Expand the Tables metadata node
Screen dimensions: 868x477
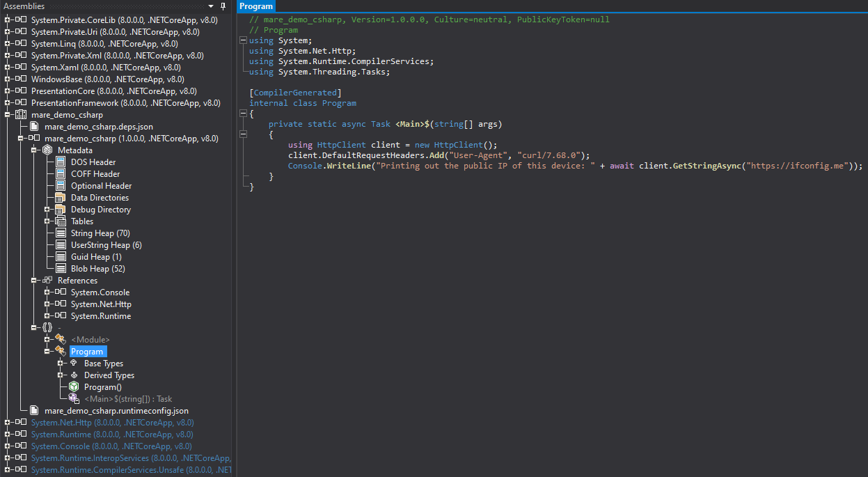click(x=47, y=221)
